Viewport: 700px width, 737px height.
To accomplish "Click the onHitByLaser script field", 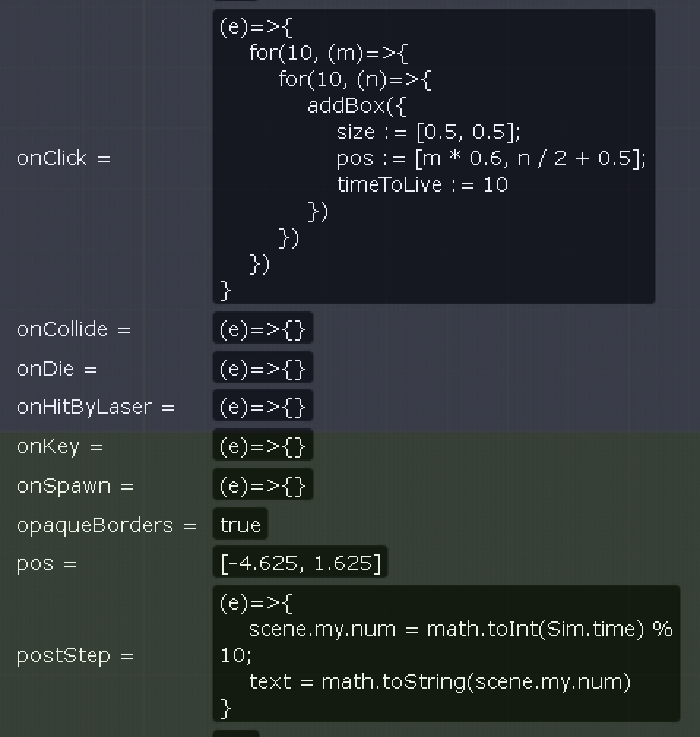I will click(x=263, y=407).
